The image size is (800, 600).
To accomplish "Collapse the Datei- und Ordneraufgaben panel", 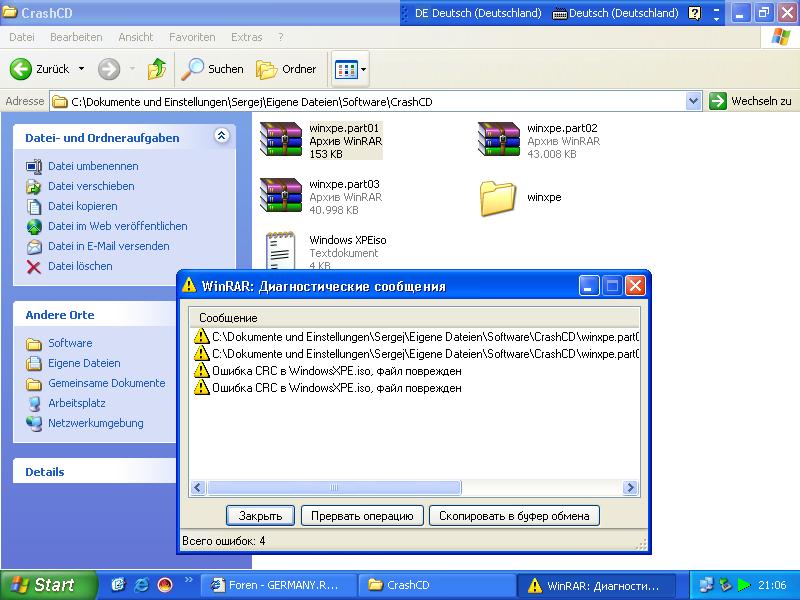I will click(x=221, y=136).
